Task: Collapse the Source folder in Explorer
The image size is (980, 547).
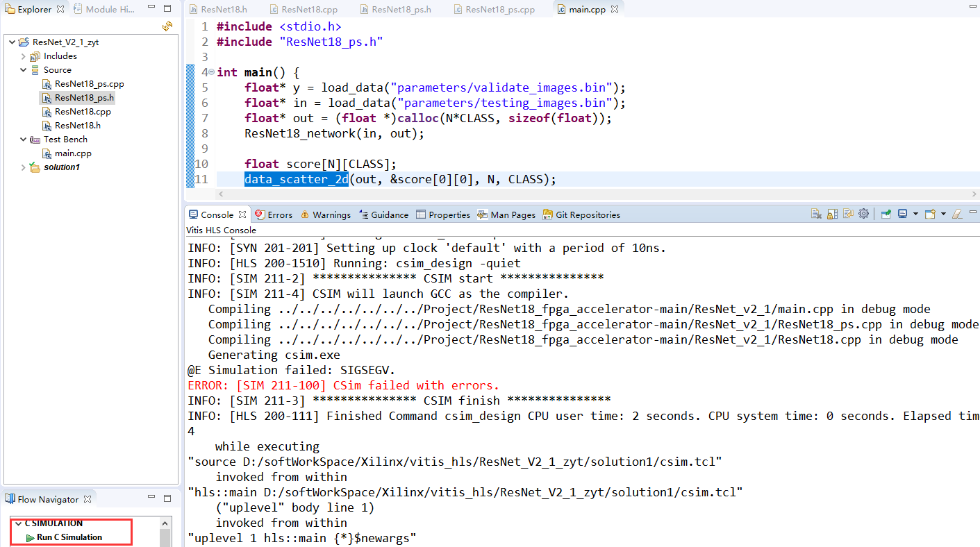Action: point(22,69)
